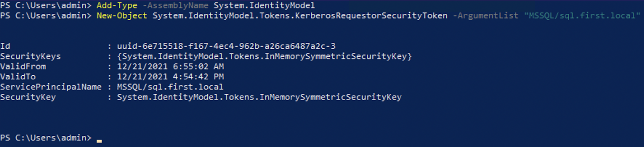Image resolution: width=644 pixels, height=147 pixels.
Task: Click the SecurityKey property label at bottom
Action: point(28,97)
